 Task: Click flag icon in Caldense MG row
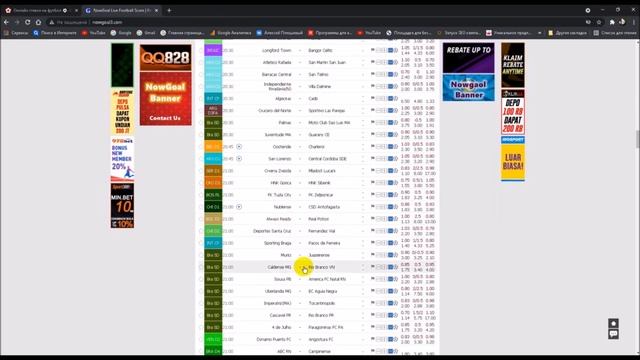(x=372, y=267)
